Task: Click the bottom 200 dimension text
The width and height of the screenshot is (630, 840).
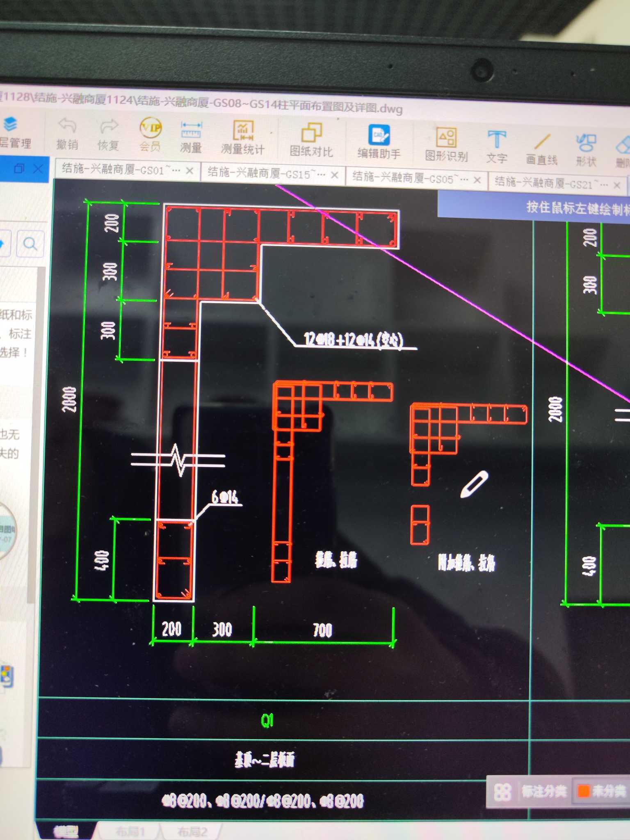Action: pyautogui.click(x=171, y=628)
